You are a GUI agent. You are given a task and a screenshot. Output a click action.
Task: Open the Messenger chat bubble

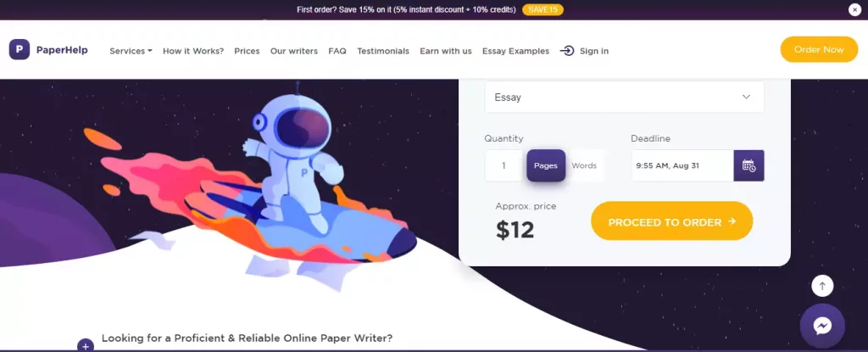click(x=822, y=326)
